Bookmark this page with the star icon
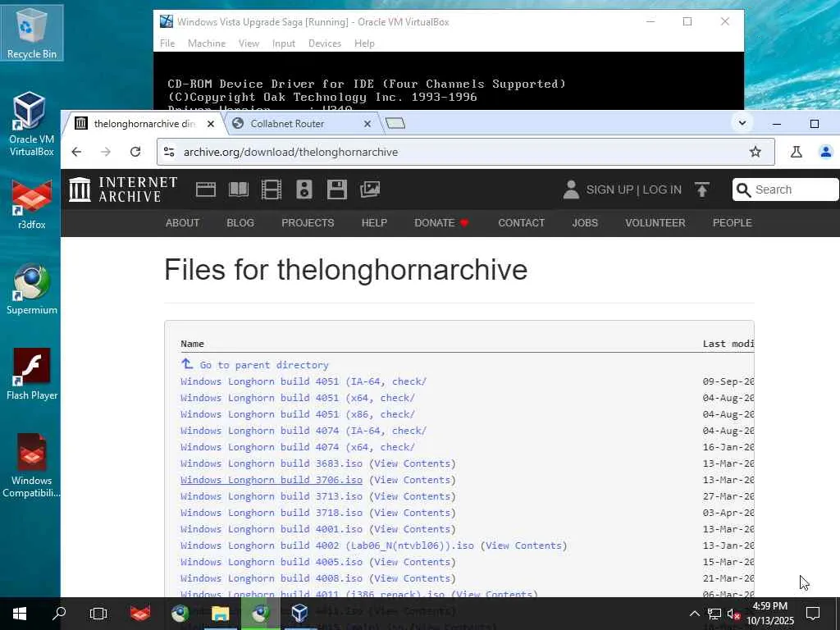This screenshot has width=840, height=630. click(756, 152)
